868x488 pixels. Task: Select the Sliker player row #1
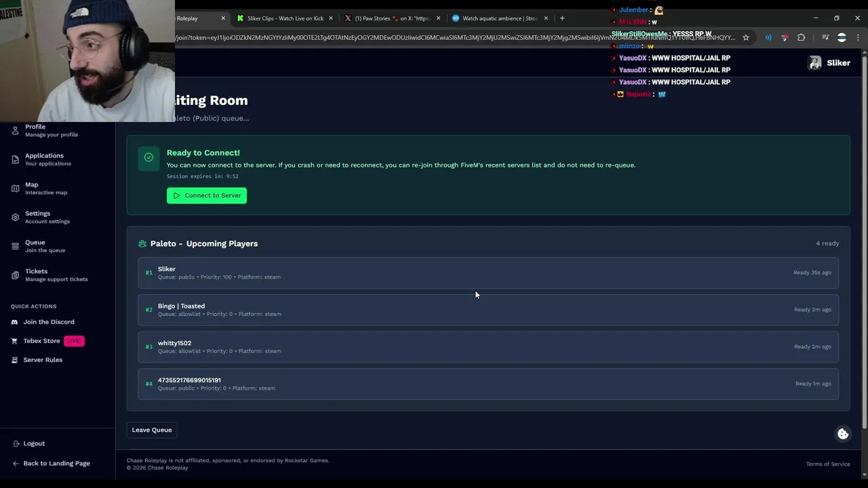(x=488, y=272)
